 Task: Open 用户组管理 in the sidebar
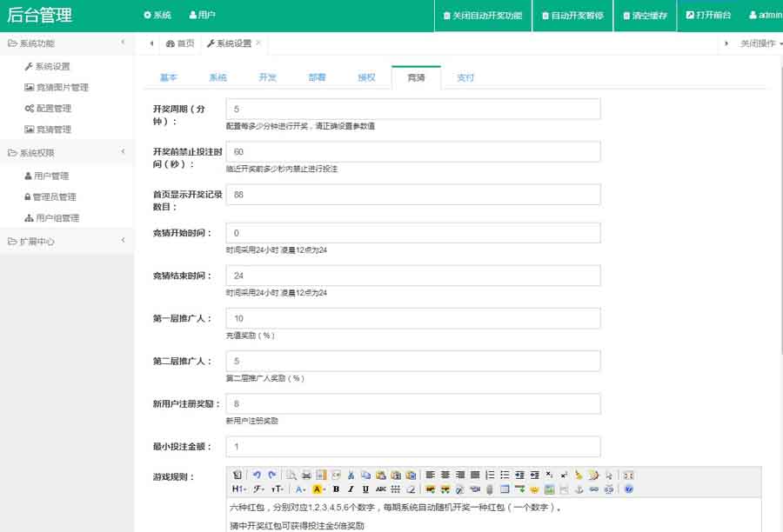coord(57,218)
